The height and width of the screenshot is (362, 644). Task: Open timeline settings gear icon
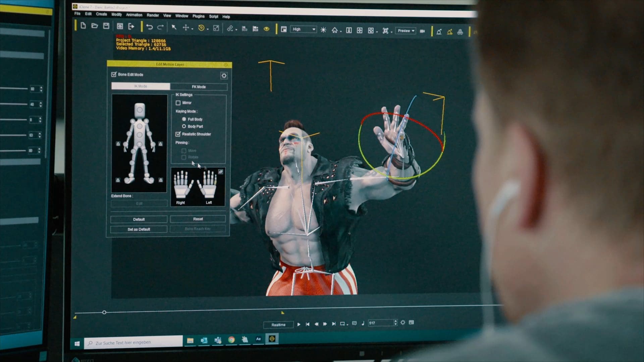(403, 322)
